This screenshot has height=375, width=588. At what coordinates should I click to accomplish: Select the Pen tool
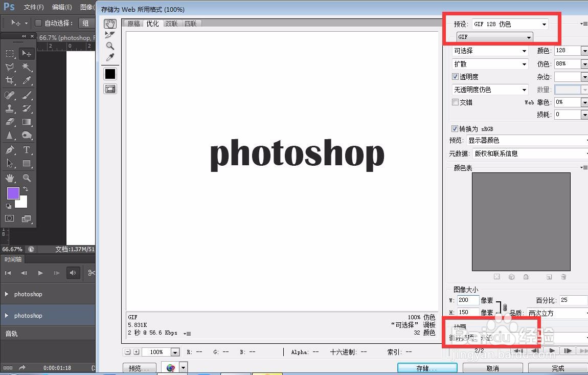point(10,150)
